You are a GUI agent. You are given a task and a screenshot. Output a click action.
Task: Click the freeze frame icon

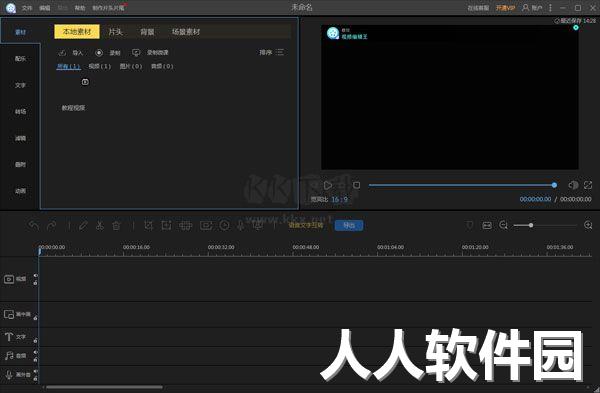(x=206, y=225)
